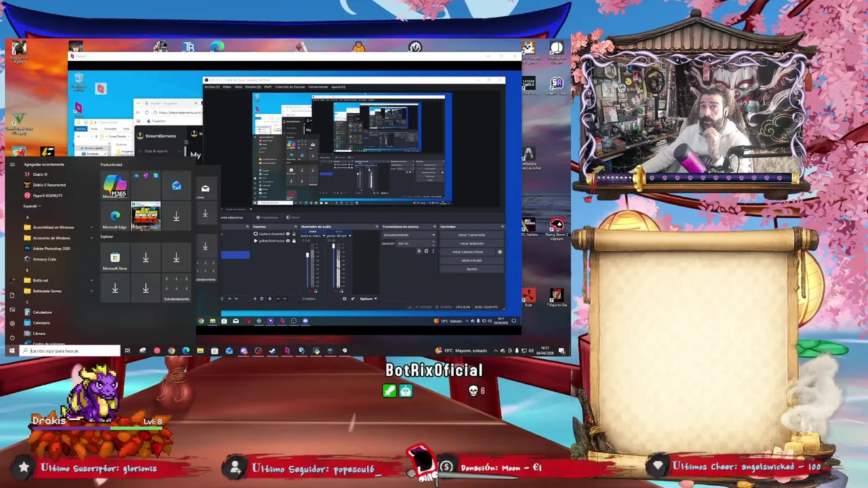Image resolution: width=868 pixels, height=488 pixels.
Task: Open Diablo IV from Start menu list
Action: pos(40,174)
